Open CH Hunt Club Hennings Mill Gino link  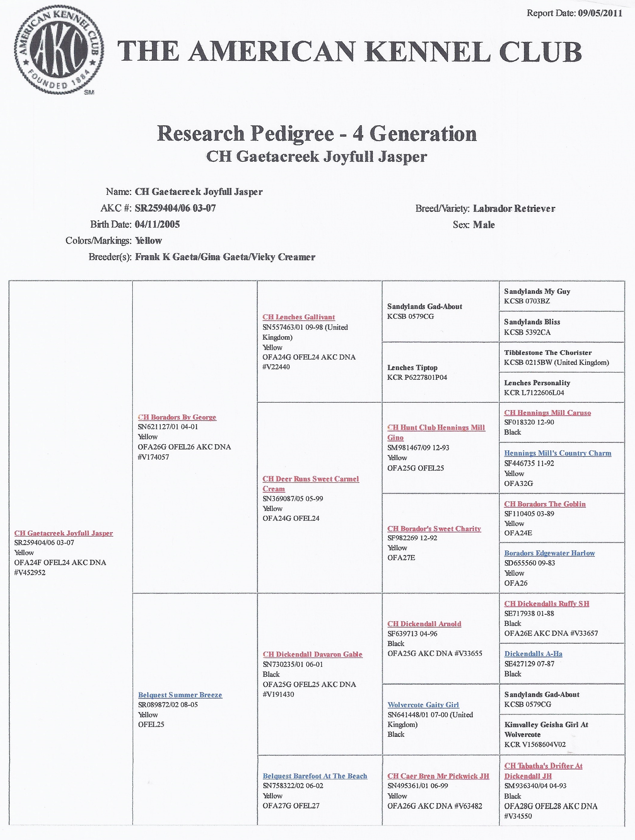point(436,432)
